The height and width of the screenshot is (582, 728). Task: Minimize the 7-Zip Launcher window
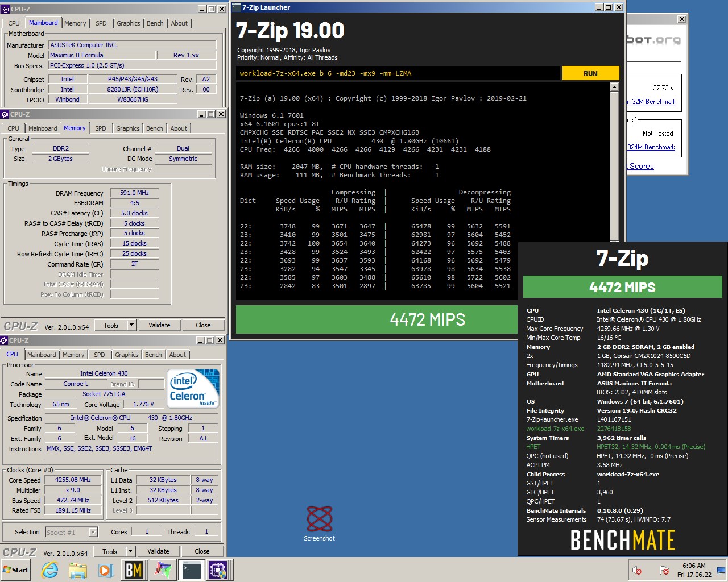599,7
